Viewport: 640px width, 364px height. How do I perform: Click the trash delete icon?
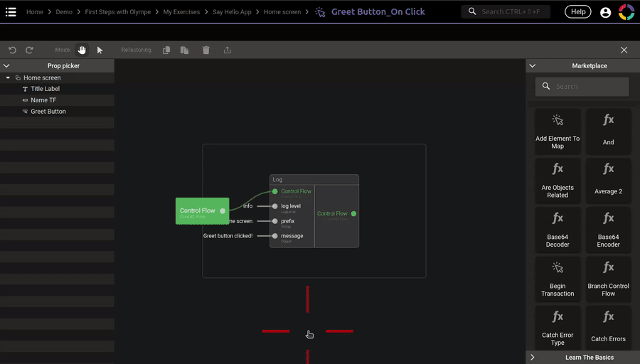206,50
